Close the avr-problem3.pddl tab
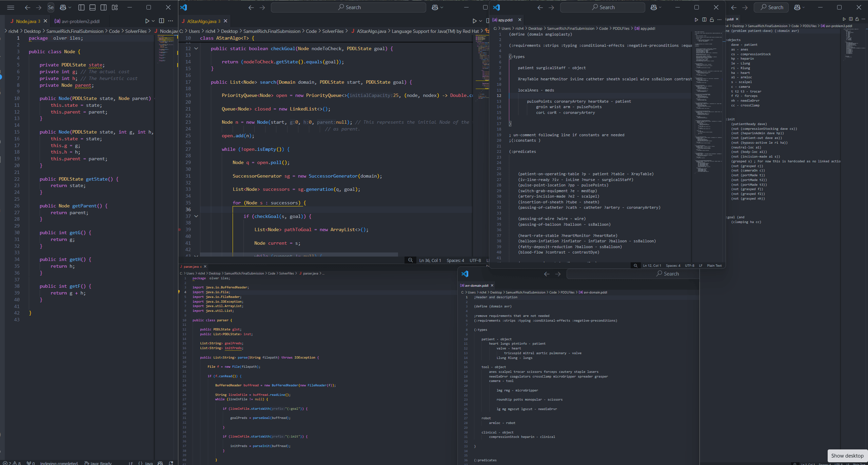The width and height of the screenshot is (868, 465). tap(737, 19)
